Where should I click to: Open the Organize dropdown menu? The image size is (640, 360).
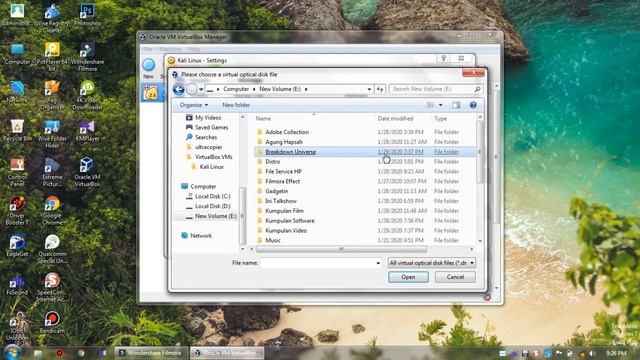193,105
